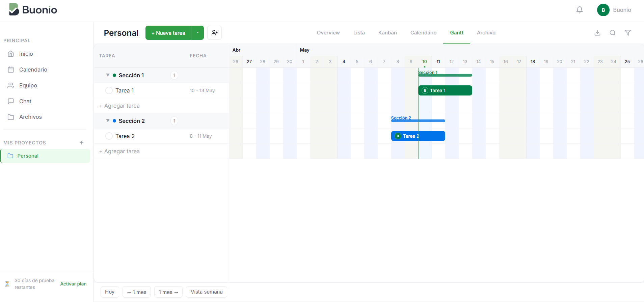Switch to the Overview tab

pos(328,33)
